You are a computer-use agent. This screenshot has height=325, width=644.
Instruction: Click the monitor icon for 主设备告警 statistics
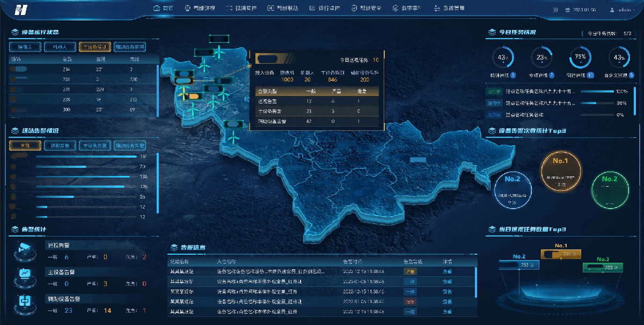point(25,274)
